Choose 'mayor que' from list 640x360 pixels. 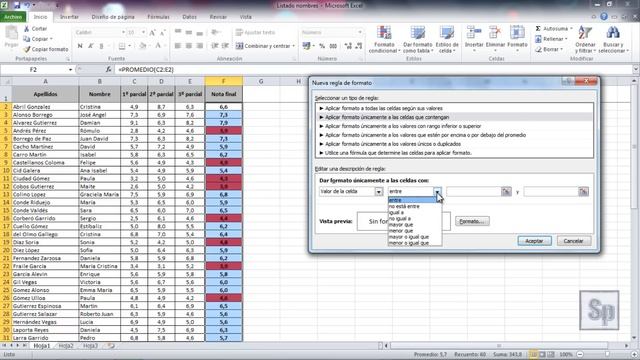(x=414, y=224)
